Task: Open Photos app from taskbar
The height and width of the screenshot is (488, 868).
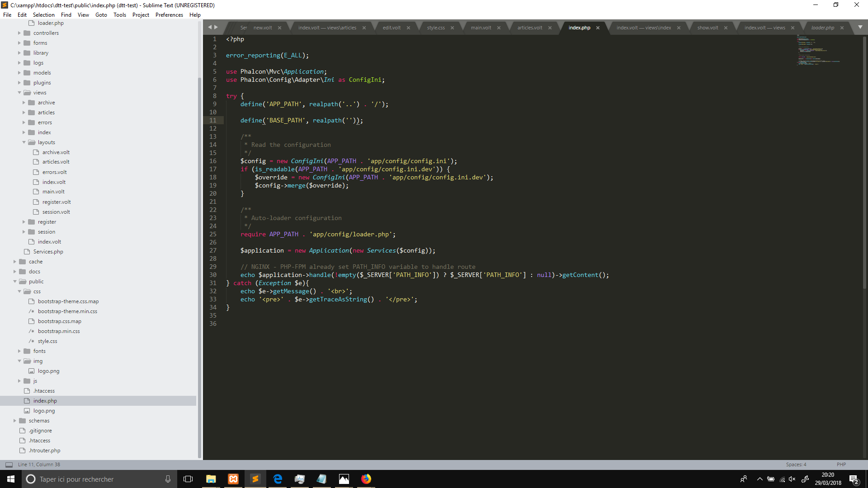Action: coord(344,479)
